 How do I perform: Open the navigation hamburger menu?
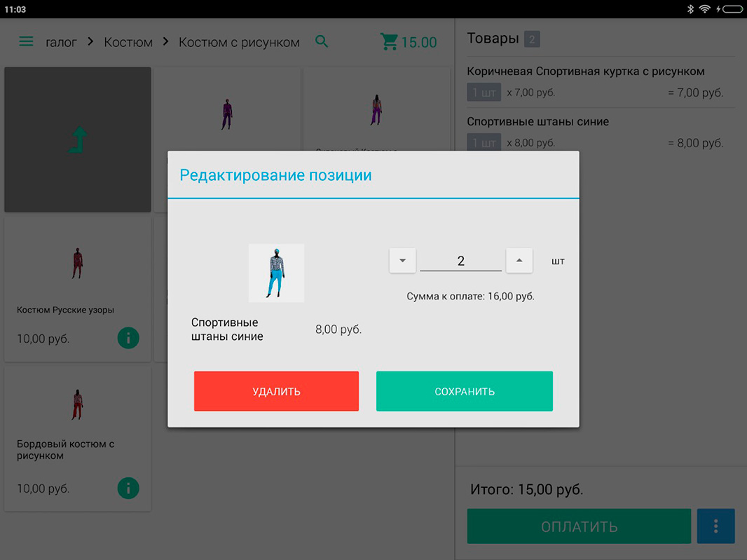27,41
